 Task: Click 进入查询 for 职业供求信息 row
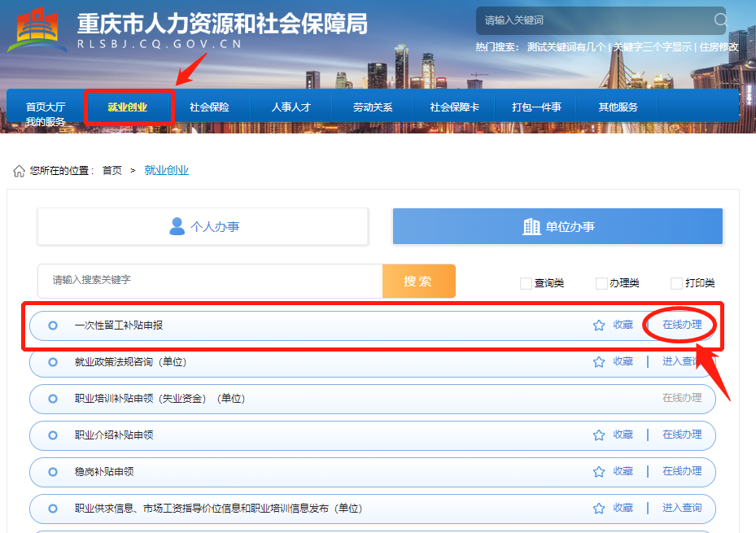[x=681, y=508]
